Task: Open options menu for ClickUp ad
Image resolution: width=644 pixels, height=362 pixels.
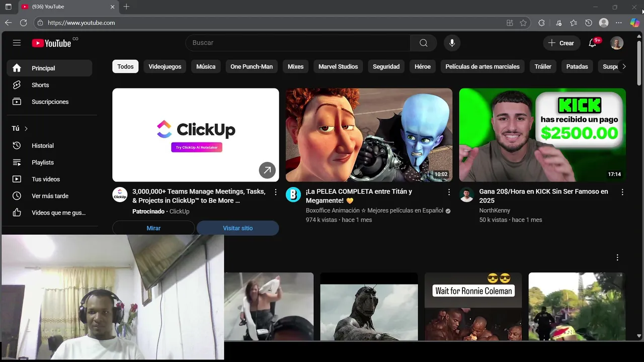Action: tap(275, 192)
